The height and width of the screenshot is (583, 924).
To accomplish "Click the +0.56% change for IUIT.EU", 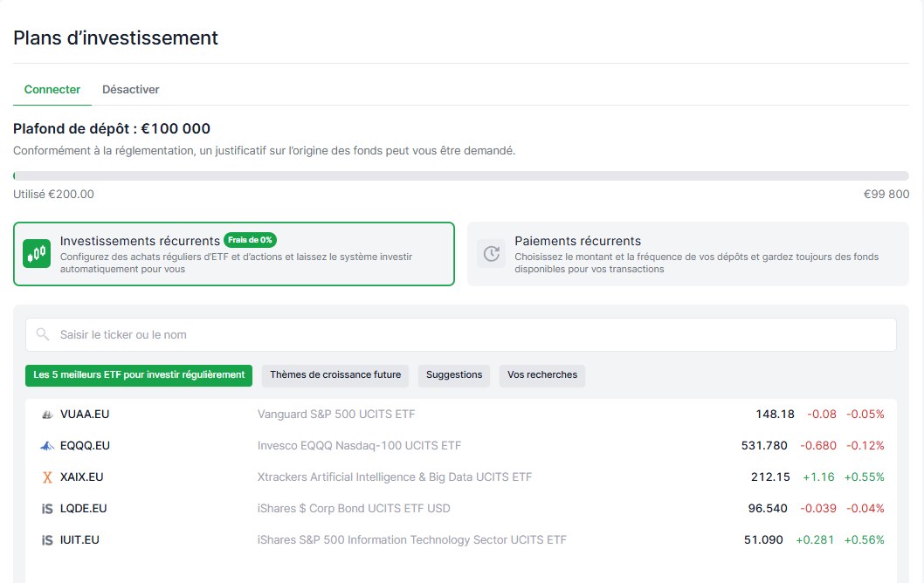I will [x=865, y=540].
